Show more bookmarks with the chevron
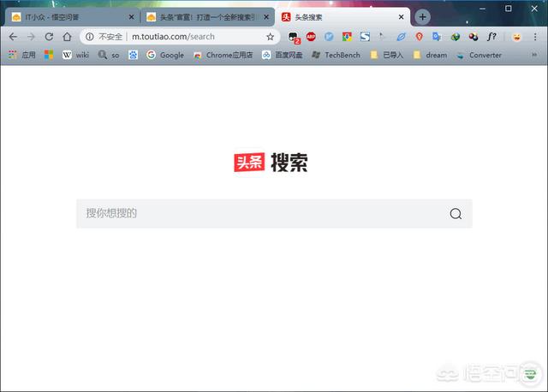This screenshot has width=548, height=392. pyautogui.click(x=534, y=55)
